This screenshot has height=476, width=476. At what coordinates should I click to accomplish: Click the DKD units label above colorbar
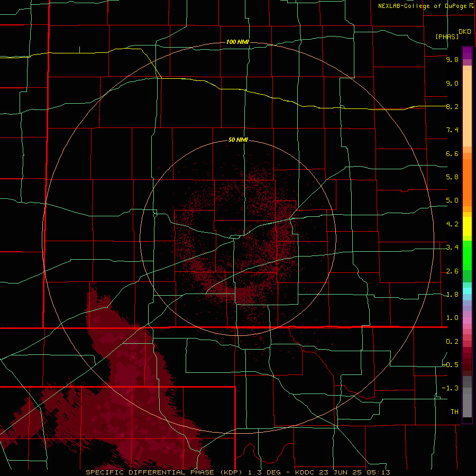coord(465,32)
